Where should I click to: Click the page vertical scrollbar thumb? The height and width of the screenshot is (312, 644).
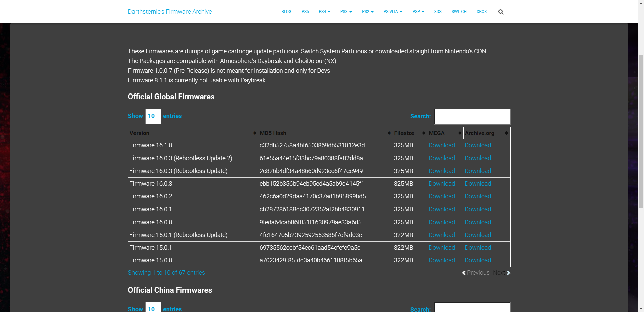coord(641,131)
